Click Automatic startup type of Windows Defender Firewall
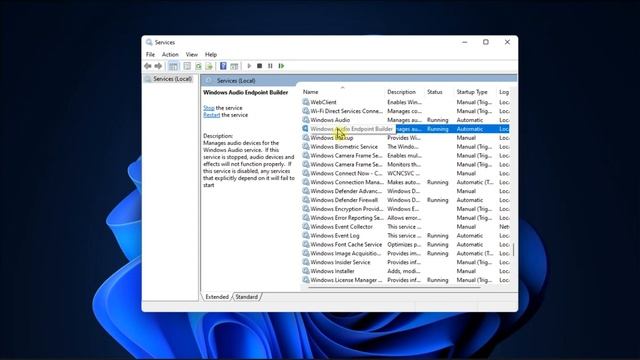 pos(469,200)
